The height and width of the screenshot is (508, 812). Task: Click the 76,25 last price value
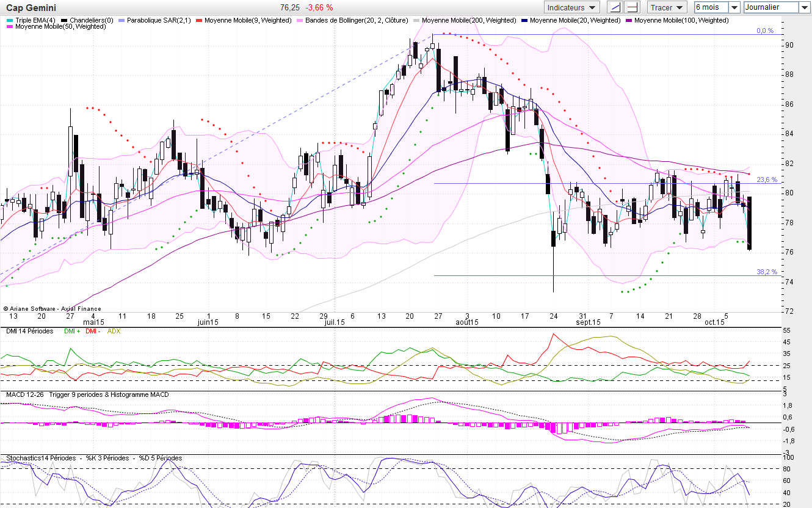tap(289, 7)
